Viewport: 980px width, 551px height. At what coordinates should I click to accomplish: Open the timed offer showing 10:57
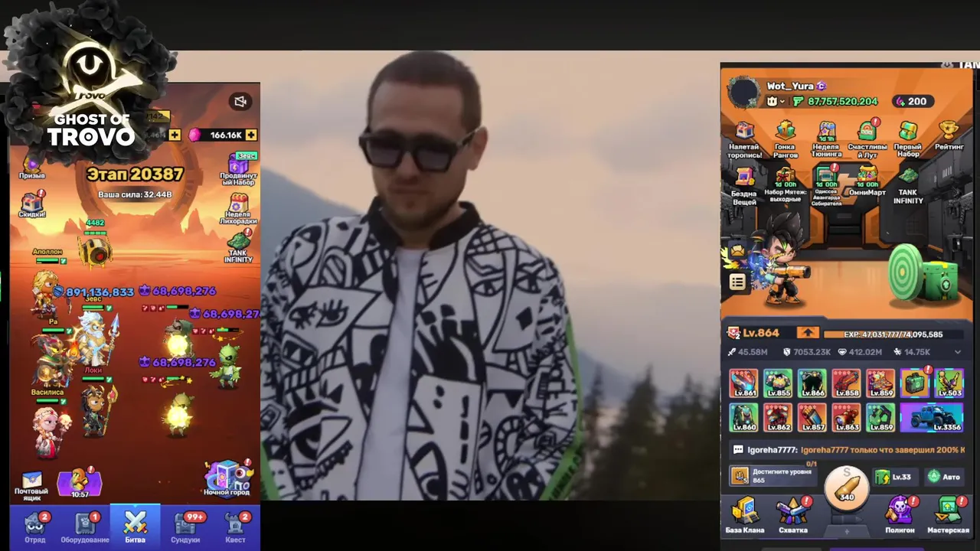[x=80, y=483]
